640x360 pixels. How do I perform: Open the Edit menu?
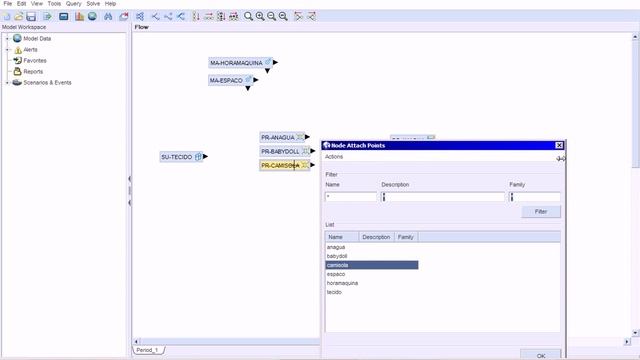click(22, 4)
